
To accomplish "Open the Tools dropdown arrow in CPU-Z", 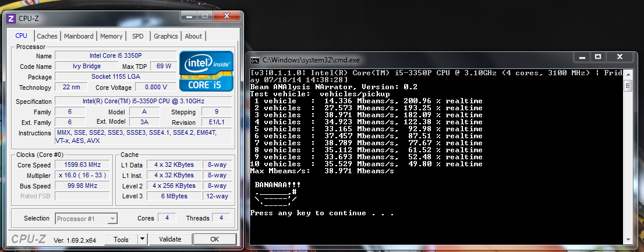I will click(142, 239).
